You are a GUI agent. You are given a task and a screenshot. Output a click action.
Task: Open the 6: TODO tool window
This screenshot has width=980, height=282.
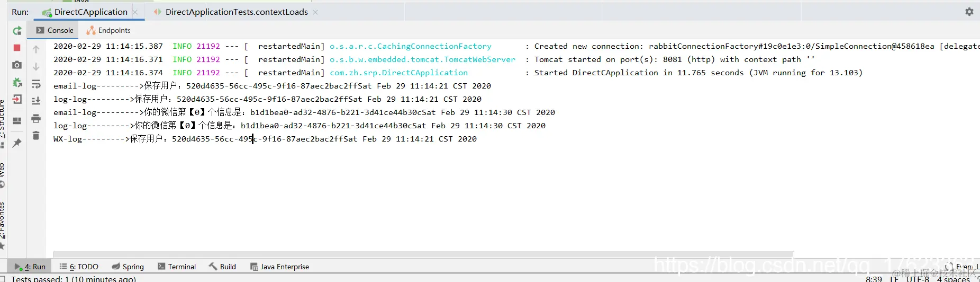pos(79,267)
